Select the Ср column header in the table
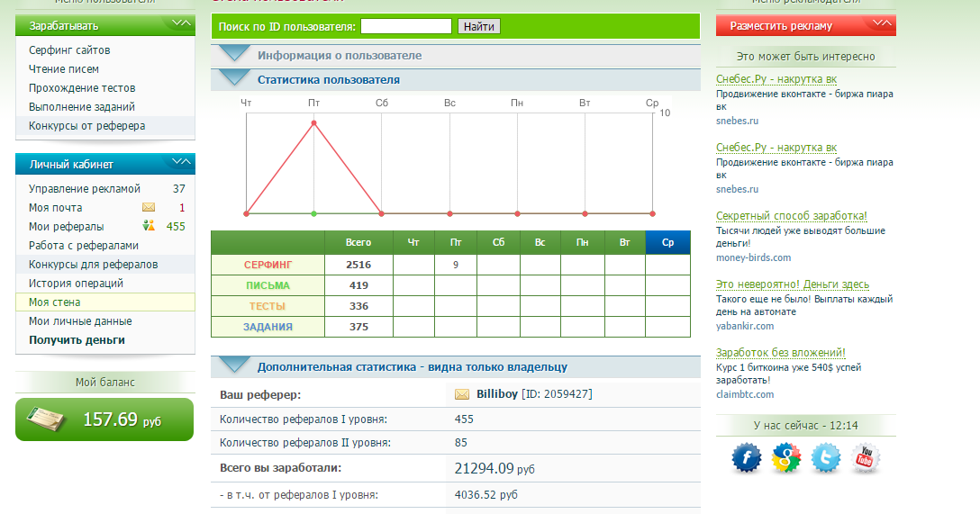This screenshot has width=980, height=514. 667,242
